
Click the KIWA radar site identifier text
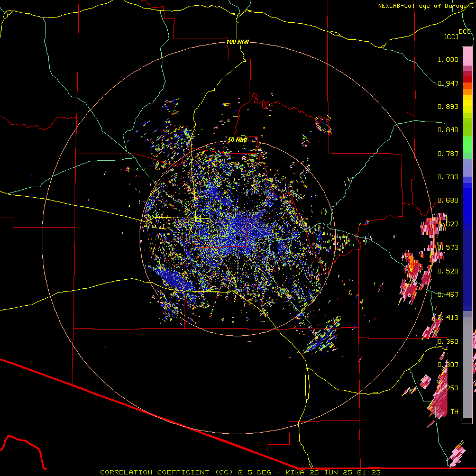pyautogui.click(x=295, y=472)
